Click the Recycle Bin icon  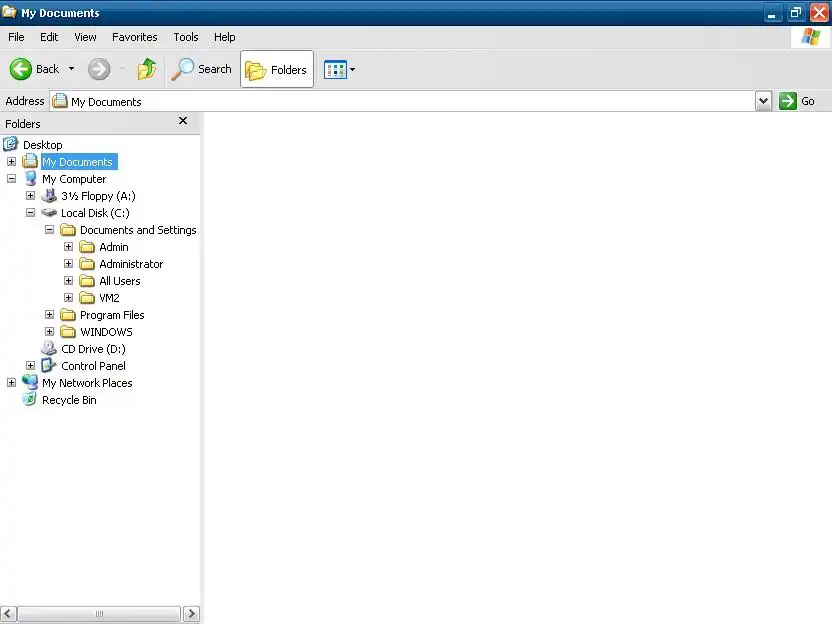[30, 399]
